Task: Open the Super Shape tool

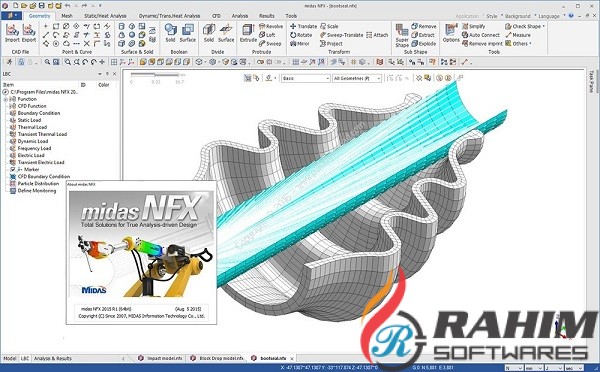Action: click(x=402, y=35)
